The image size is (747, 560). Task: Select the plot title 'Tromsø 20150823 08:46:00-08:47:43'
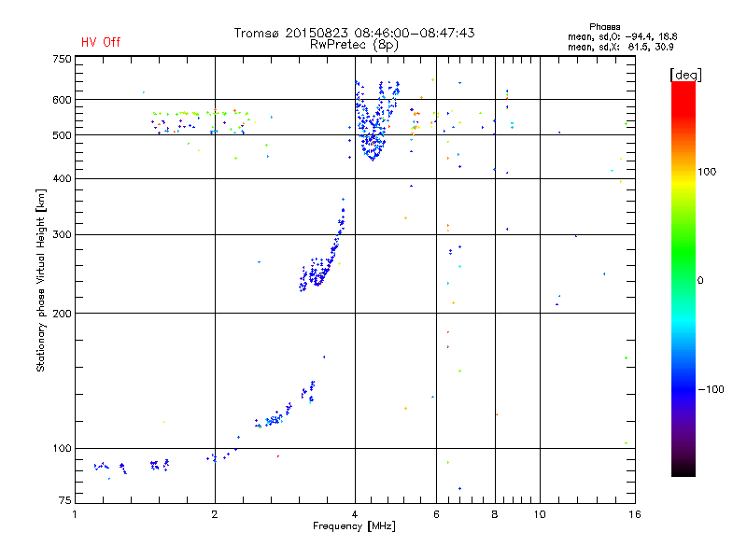[x=354, y=33]
